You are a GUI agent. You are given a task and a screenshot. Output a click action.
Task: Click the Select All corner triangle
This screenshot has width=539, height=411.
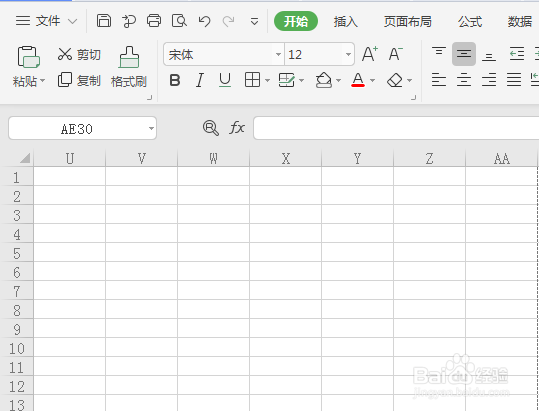(x=24, y=158)
